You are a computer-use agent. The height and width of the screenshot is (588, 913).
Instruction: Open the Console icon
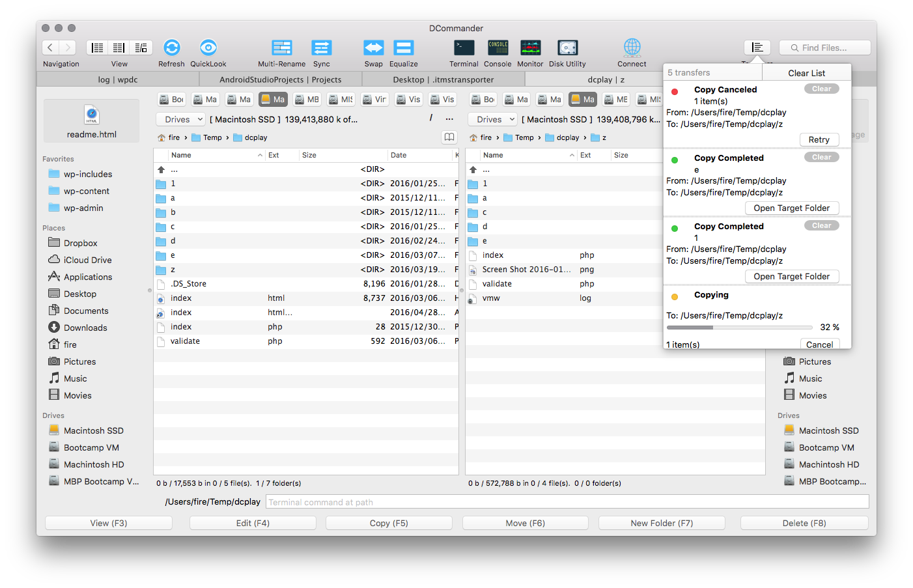tap(498, 48)
